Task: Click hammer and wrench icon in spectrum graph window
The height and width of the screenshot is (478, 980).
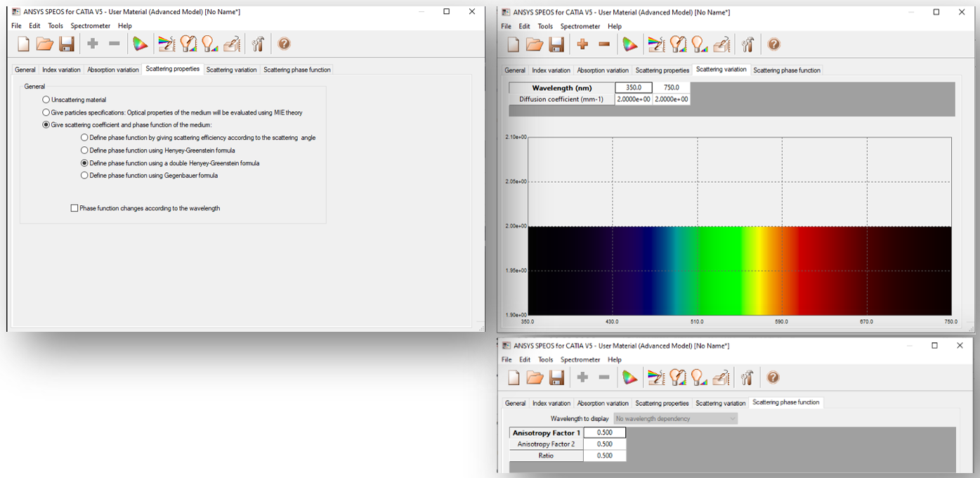Action: (x=747, y=44)
